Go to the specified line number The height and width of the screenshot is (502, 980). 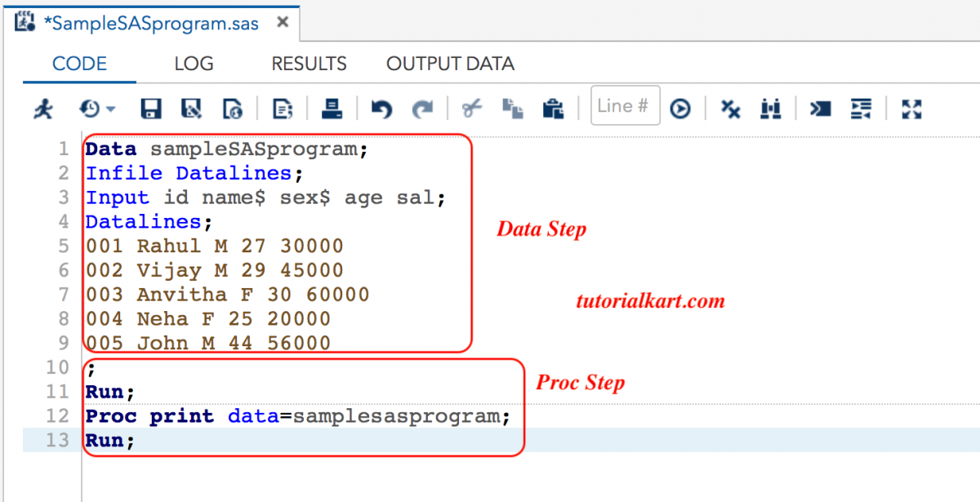(x=680, y=108)
